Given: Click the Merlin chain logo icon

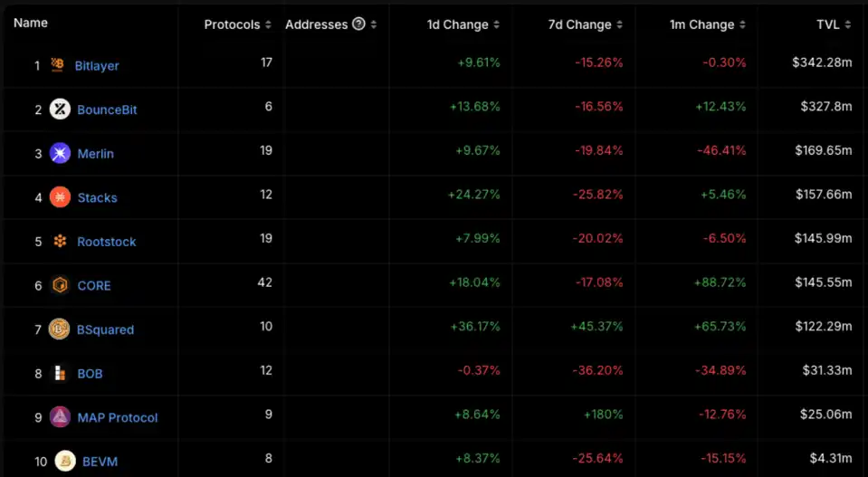Looking at the screenshot, I should [x=60, y=153].
